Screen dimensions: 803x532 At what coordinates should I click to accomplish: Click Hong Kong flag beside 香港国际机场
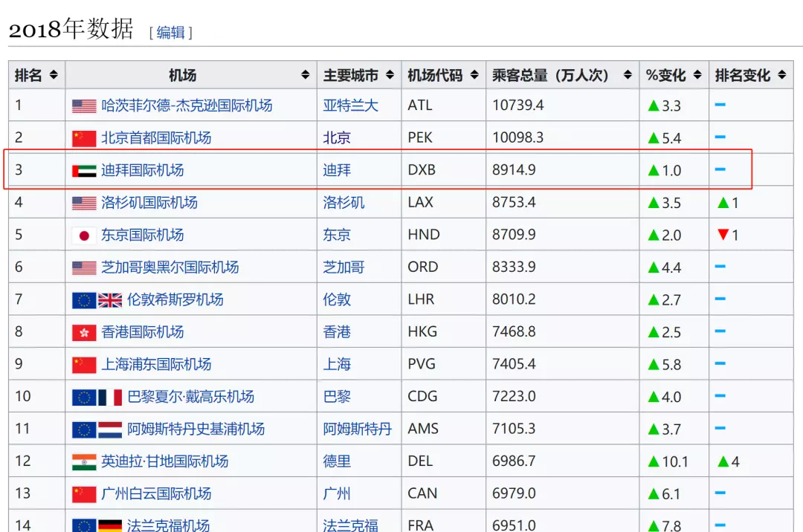pos(84,333)
